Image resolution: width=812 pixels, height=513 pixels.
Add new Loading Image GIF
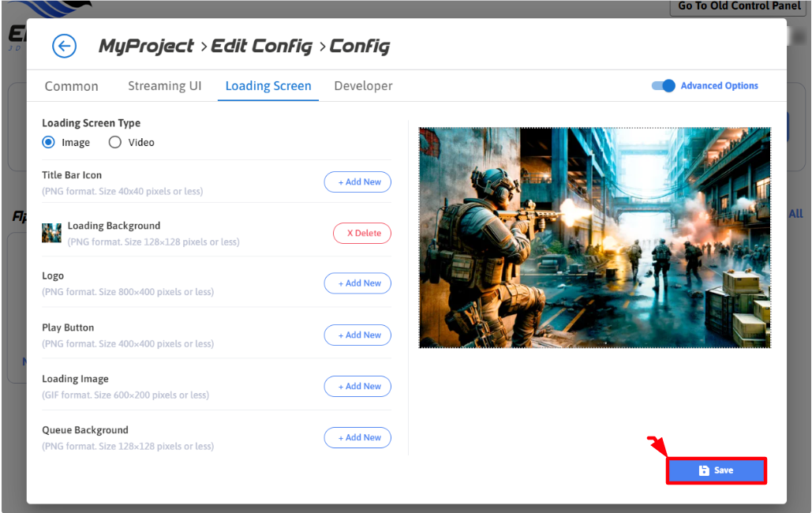pyautogui.click(x=357, y=387)
